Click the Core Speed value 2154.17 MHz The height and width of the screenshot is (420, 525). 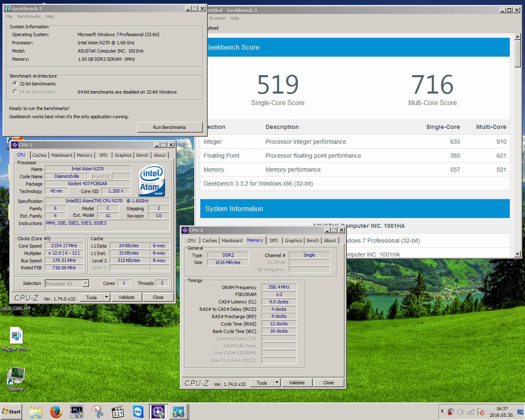point(64,246)
